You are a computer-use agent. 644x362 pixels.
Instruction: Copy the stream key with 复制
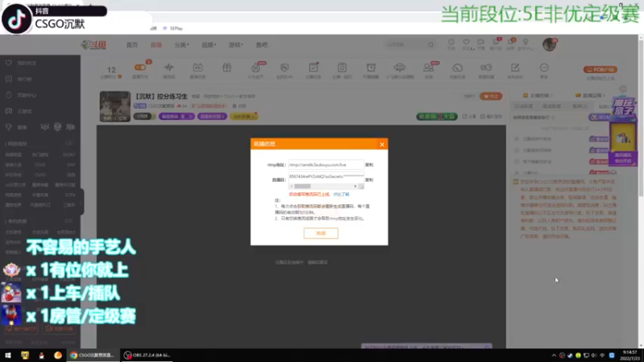click(369, 179)
